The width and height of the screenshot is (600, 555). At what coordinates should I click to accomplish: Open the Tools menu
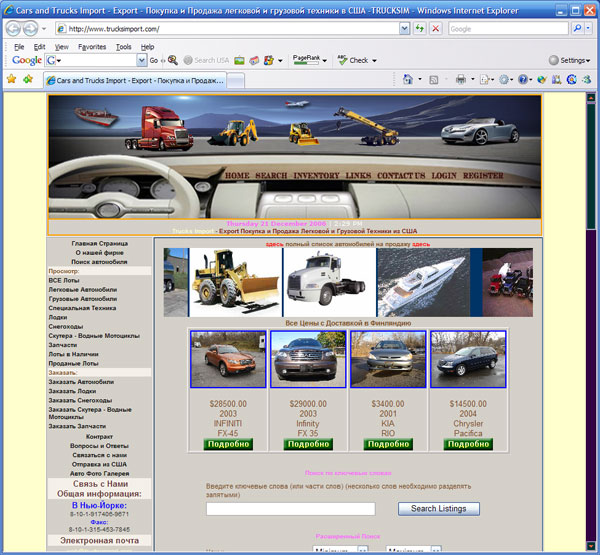tap(123, 46)
